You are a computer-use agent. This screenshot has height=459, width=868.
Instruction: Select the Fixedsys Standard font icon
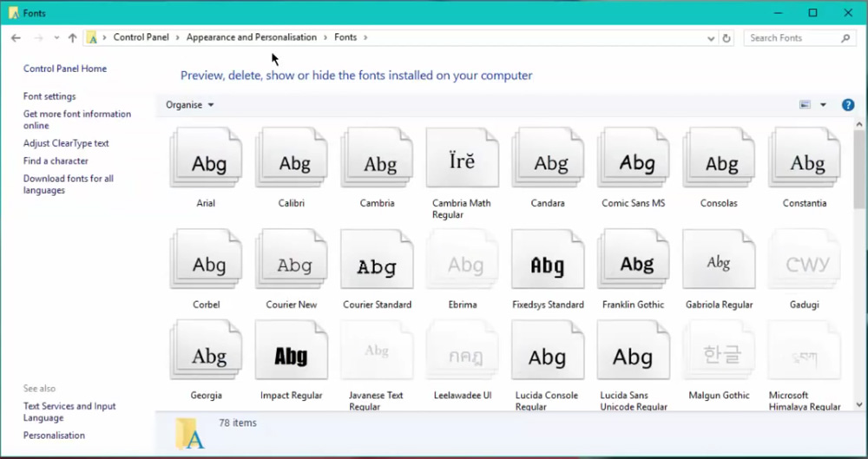[548, 259]
